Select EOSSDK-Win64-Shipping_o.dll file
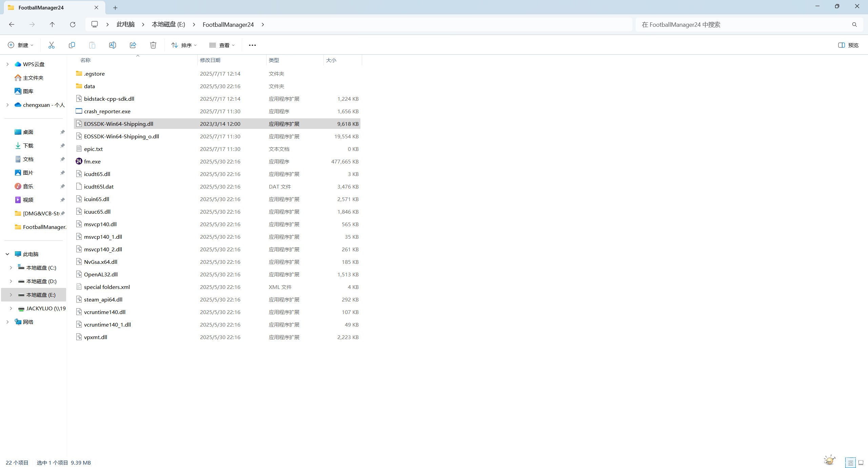 (x=217, y=136)
